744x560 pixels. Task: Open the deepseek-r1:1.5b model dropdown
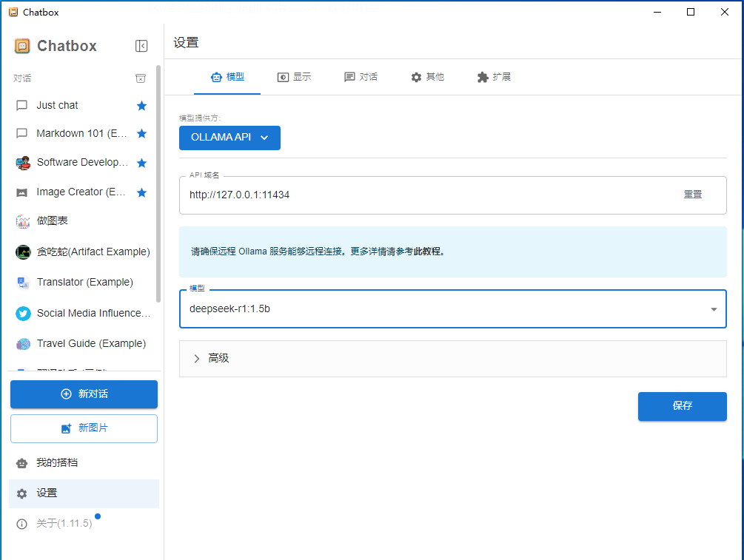(452, 308)
